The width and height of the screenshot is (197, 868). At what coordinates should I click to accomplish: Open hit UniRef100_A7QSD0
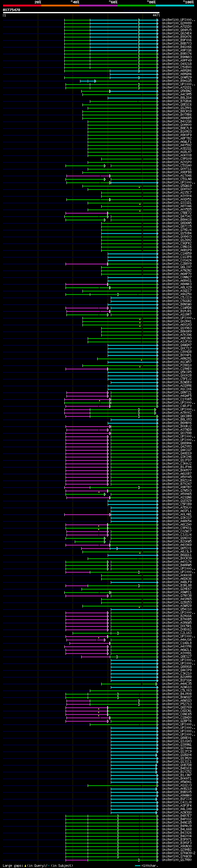click(x=177, y=26)
